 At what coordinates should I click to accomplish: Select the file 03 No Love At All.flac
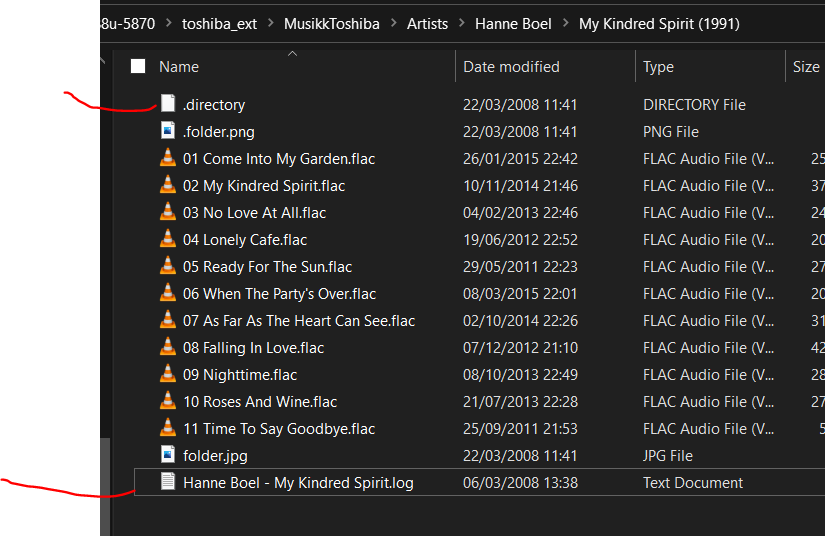click(254, 212)
